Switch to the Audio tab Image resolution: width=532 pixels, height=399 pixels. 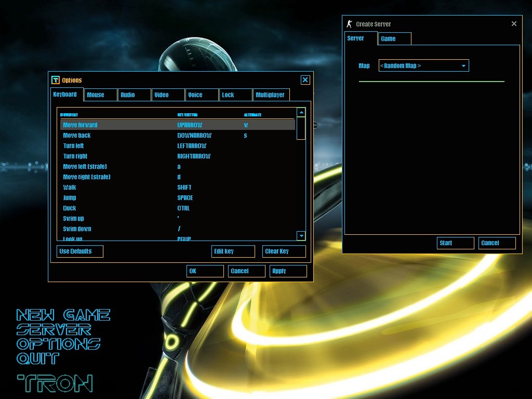pyautogui.click(x=135, y=95)
